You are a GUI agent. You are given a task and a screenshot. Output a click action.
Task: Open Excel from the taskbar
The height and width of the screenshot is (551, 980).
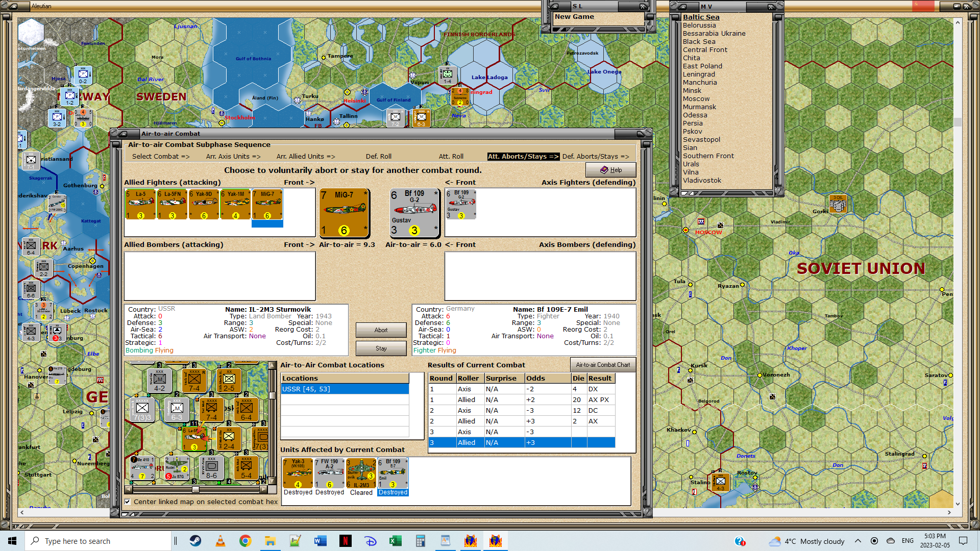tap(396, 541)
